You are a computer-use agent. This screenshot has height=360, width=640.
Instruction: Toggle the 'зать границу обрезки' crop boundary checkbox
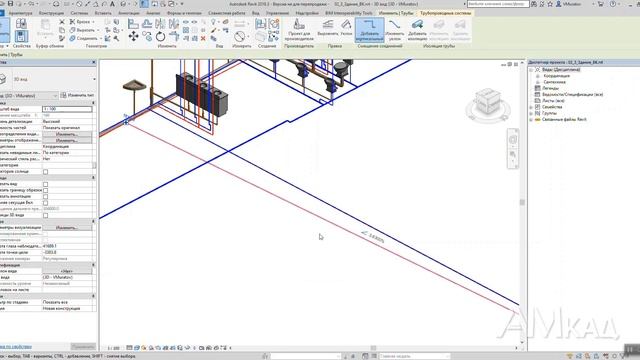click(x=45, y=191)
